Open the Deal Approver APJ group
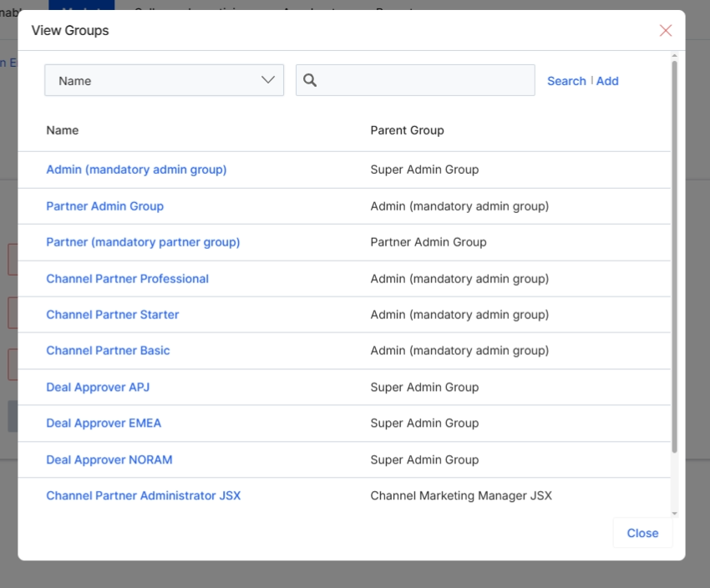This screenshot has width=710, height=588. [x=98, y=387]
